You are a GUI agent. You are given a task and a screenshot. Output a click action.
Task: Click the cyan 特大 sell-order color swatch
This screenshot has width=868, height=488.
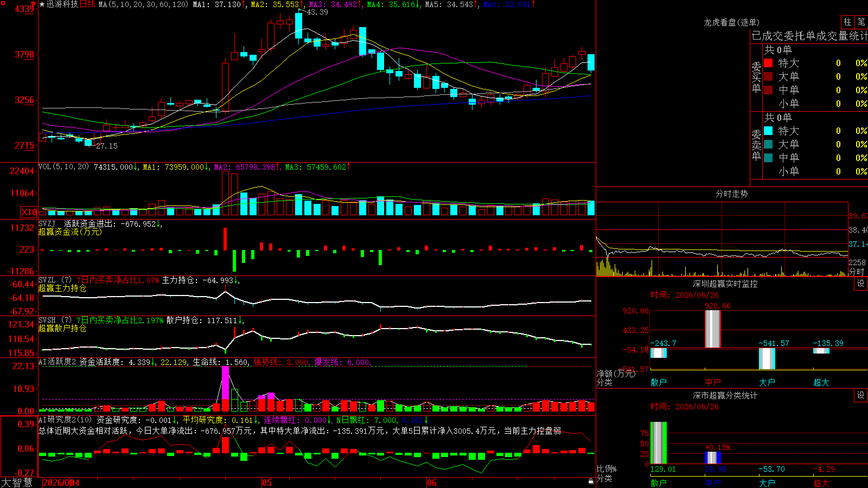[x=768, y=131]
